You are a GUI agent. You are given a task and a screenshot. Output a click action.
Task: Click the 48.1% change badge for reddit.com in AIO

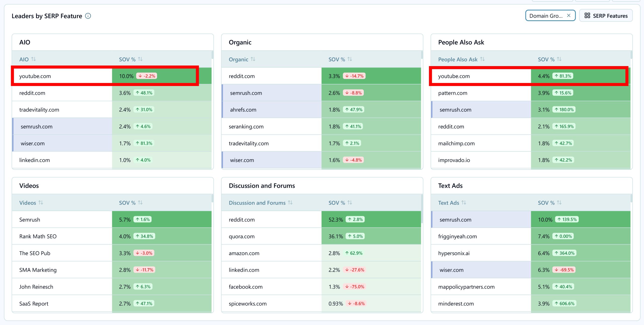pyautogui.click(x=144, y=93)
